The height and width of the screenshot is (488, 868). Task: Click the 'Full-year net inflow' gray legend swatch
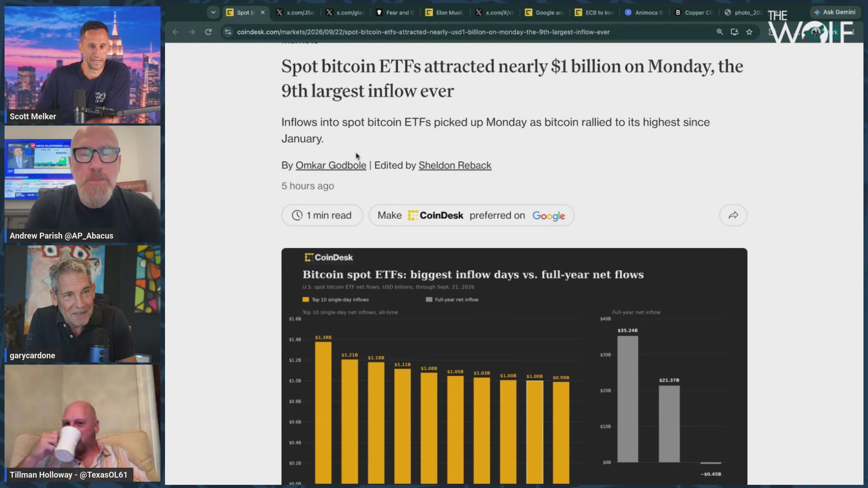pyautogui.click(x=429, y=300)
